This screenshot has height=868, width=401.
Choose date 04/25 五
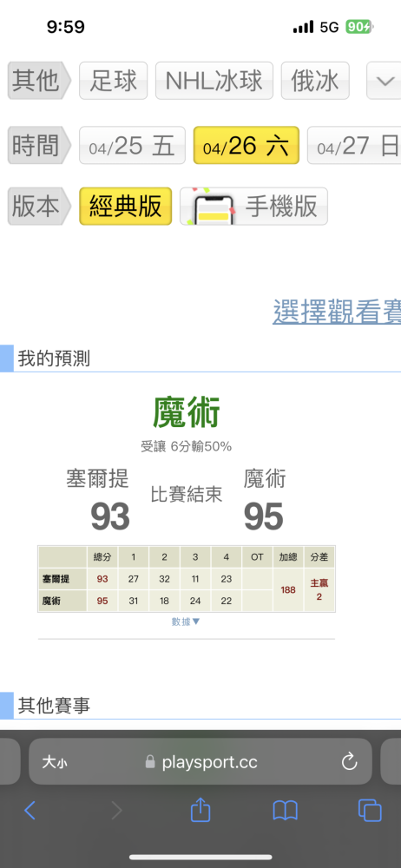tap(133, 146)
